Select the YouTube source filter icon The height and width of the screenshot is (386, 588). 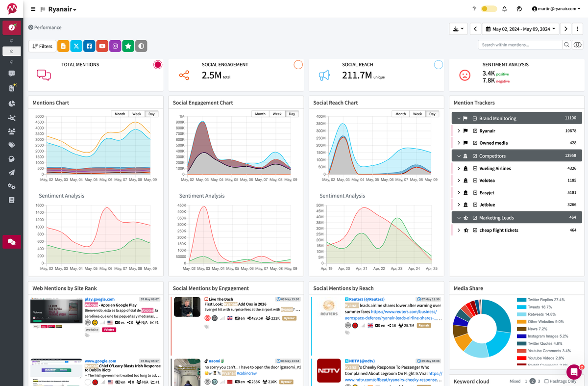point(102,46)
